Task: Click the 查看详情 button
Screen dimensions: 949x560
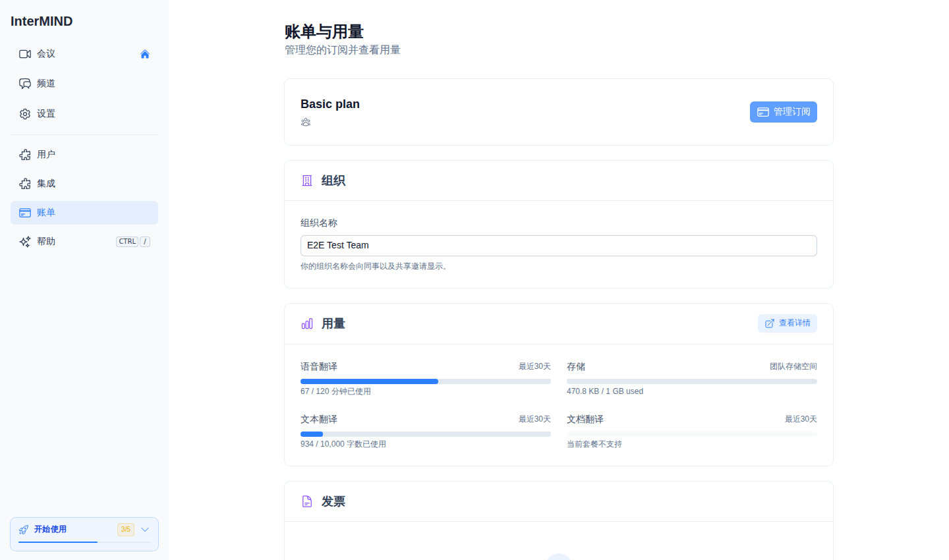Action: 788,323
